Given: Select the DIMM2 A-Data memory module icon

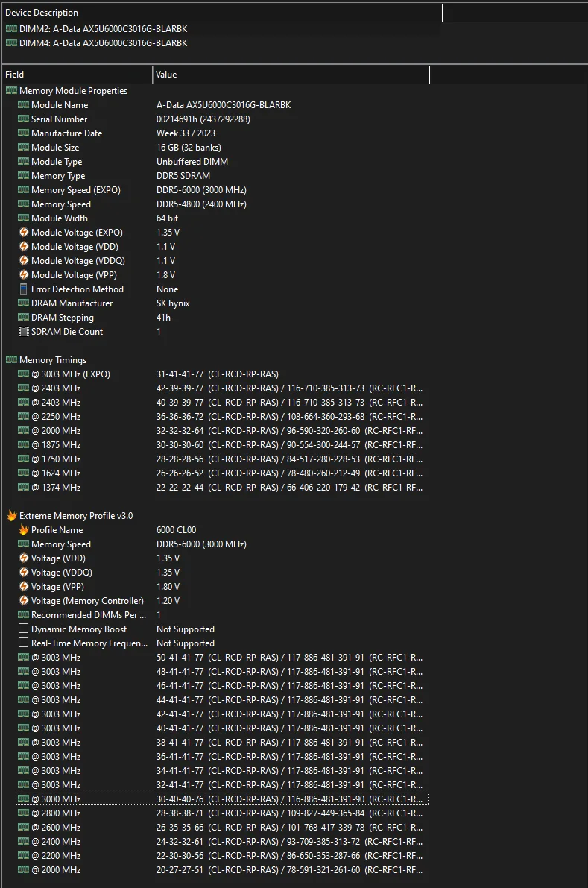Looking at the screenshot, I should 11,28.
